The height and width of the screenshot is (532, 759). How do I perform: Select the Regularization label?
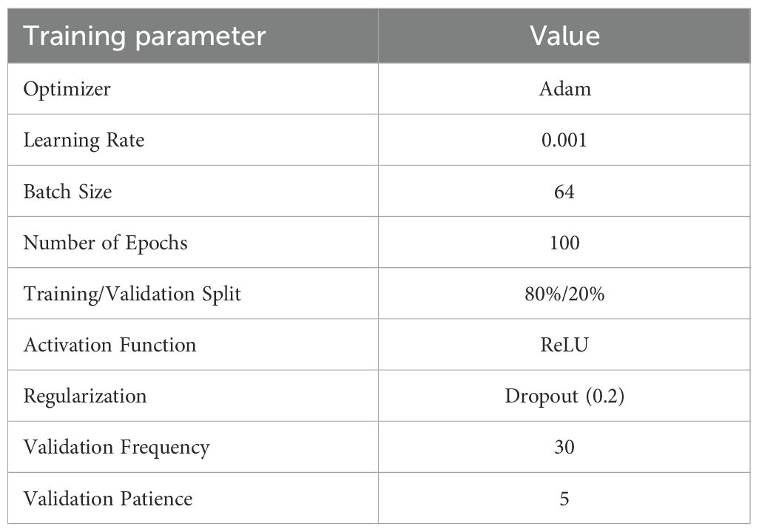pyautogui.click(x=85, y=396)
